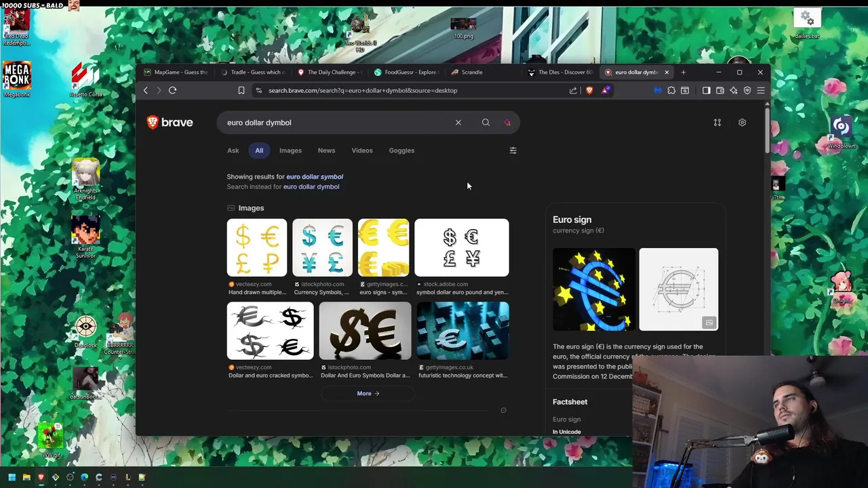The height and width of the screenshot is (488, 868).
Task: Open search filters slider icon
Action: (x=513, y=150)
